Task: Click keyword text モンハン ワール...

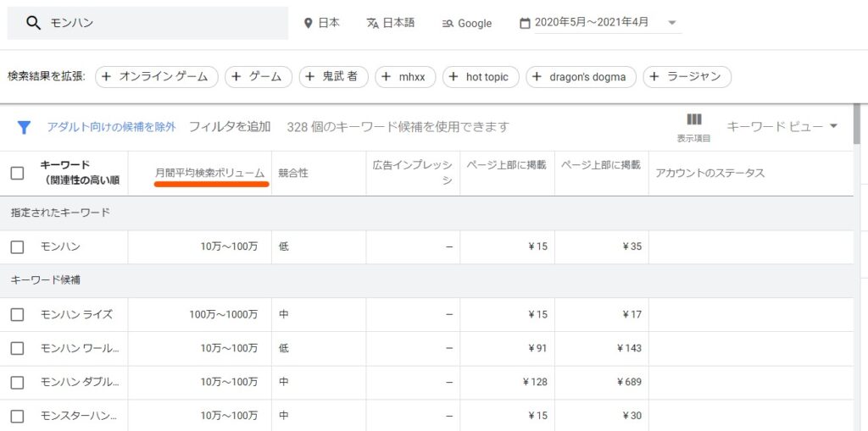Action: [x=79, y=349]
